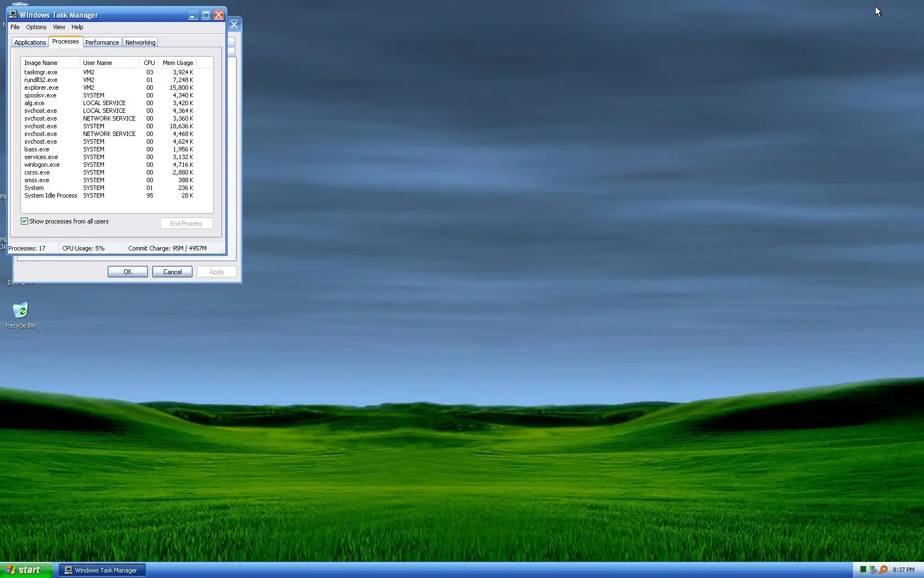Screen dimensions: 924x578
Task: Click Apply in the dialog behind Task Manager
Action: point(217,272)
